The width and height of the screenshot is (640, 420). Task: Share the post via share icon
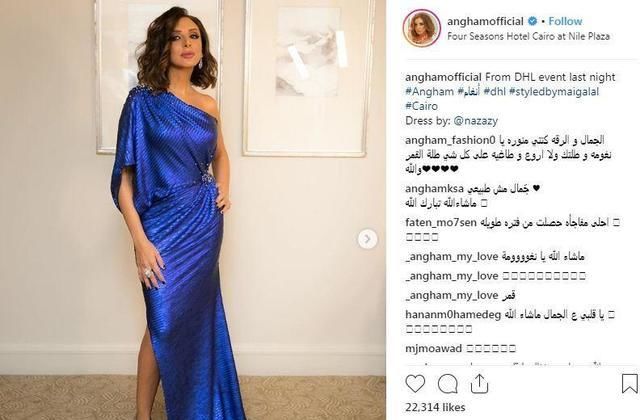pos(480,384)
